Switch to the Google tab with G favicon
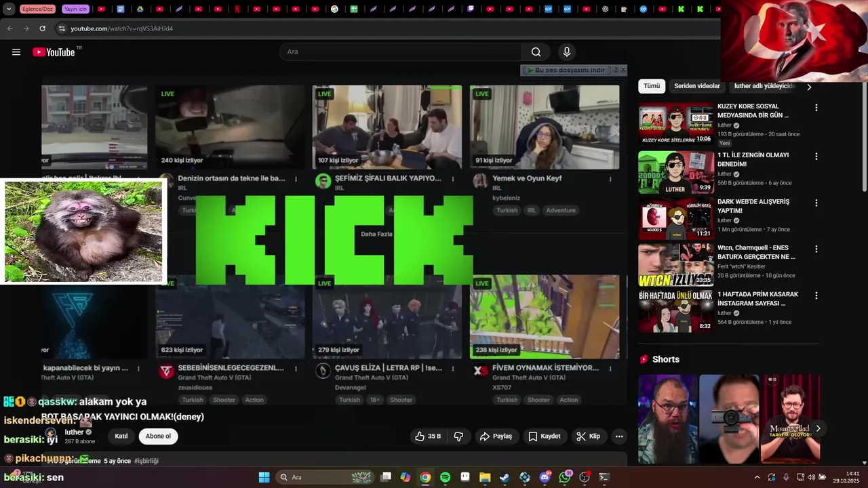Viewport: 868px width, 488px height. point(334,9)
